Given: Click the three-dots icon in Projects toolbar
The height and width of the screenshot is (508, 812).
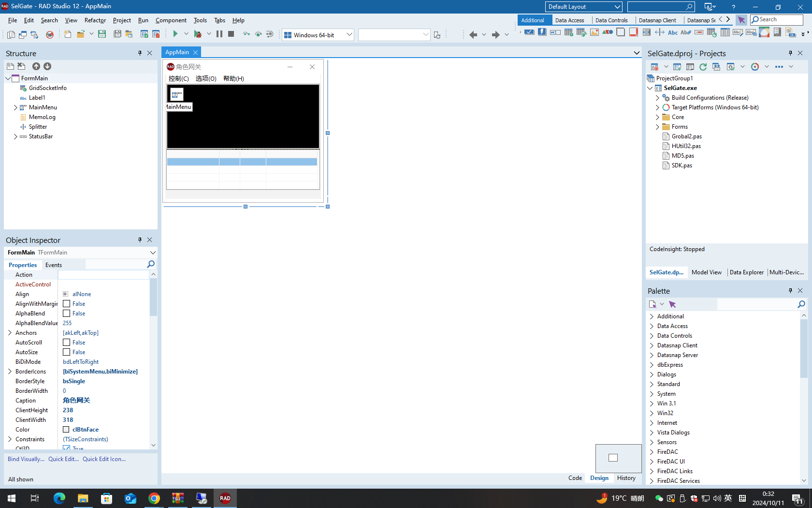Looking at the screenshot, I should pos(779,67).
